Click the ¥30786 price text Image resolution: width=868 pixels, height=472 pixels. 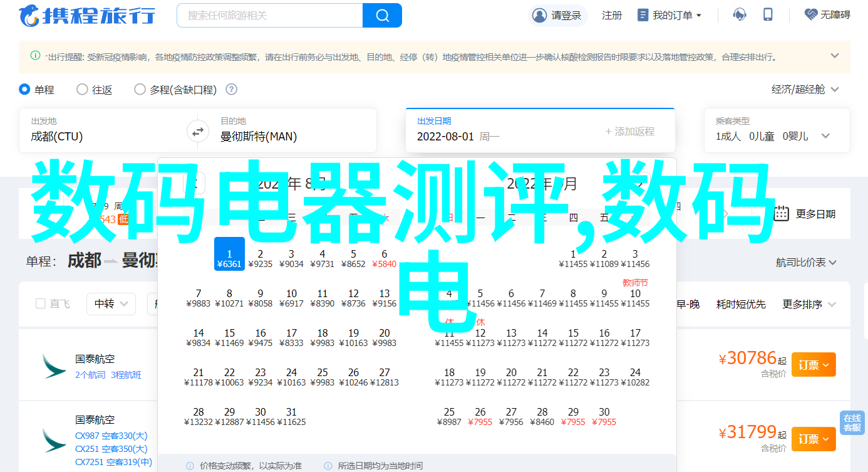[x=747, y=359]
